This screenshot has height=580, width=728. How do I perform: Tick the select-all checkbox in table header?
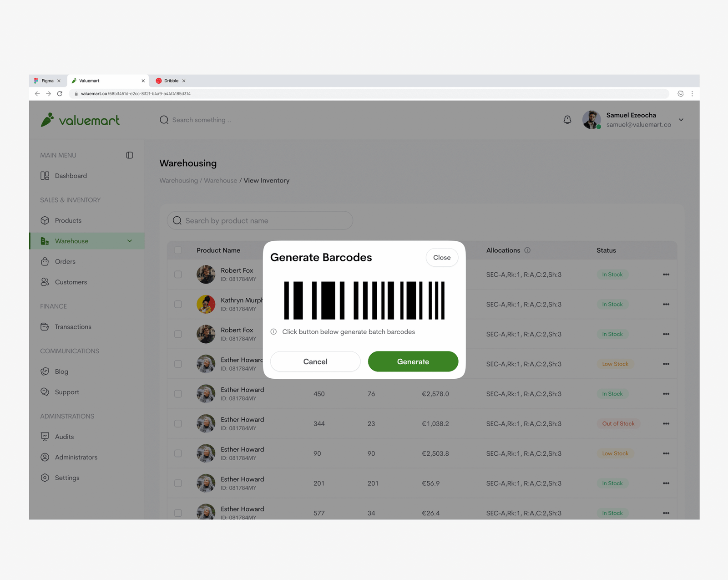coord(178,250)
